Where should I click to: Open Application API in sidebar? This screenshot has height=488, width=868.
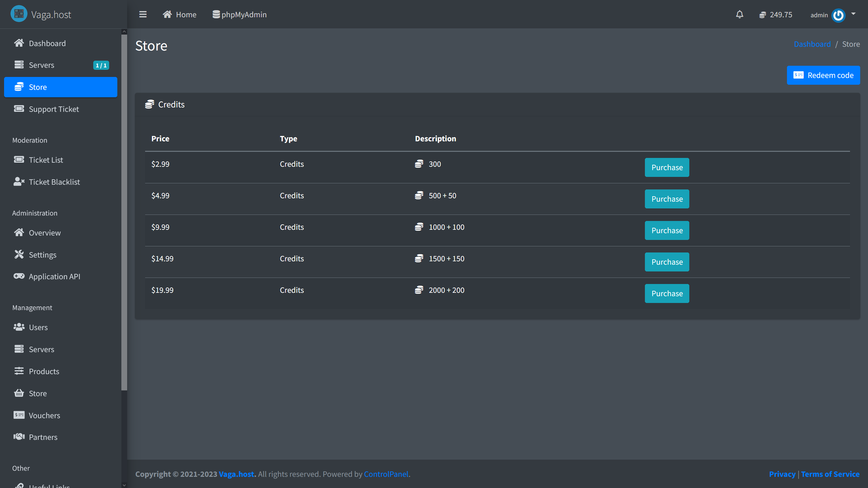54,277
